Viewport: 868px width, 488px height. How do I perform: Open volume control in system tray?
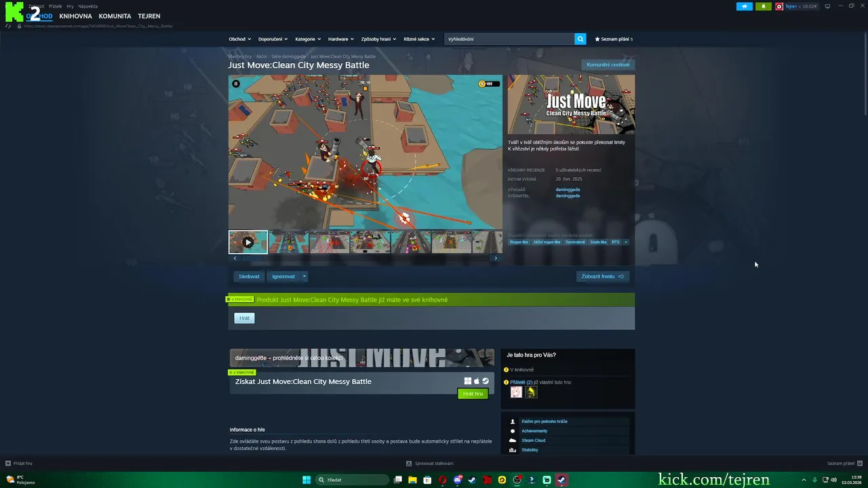pyautogui.click(x=833, y=480)
